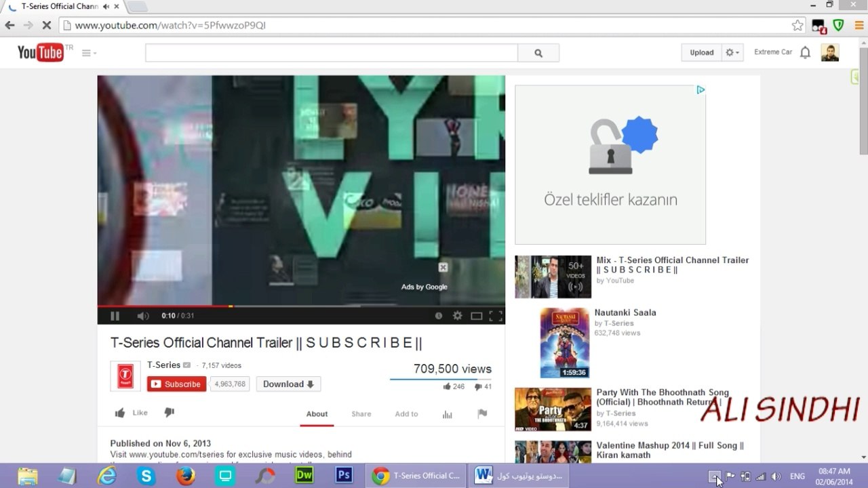
Task: Open the Mix T-Series Official Channel Trailer thumbnail
Action: pyautogui.click(x=553, y=277)
